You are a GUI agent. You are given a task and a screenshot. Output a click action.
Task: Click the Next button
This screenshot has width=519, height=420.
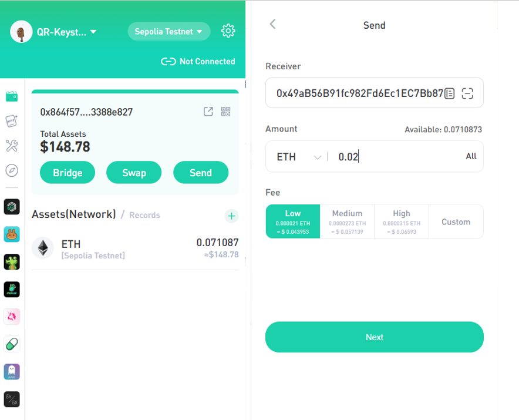tap(374, 337)
